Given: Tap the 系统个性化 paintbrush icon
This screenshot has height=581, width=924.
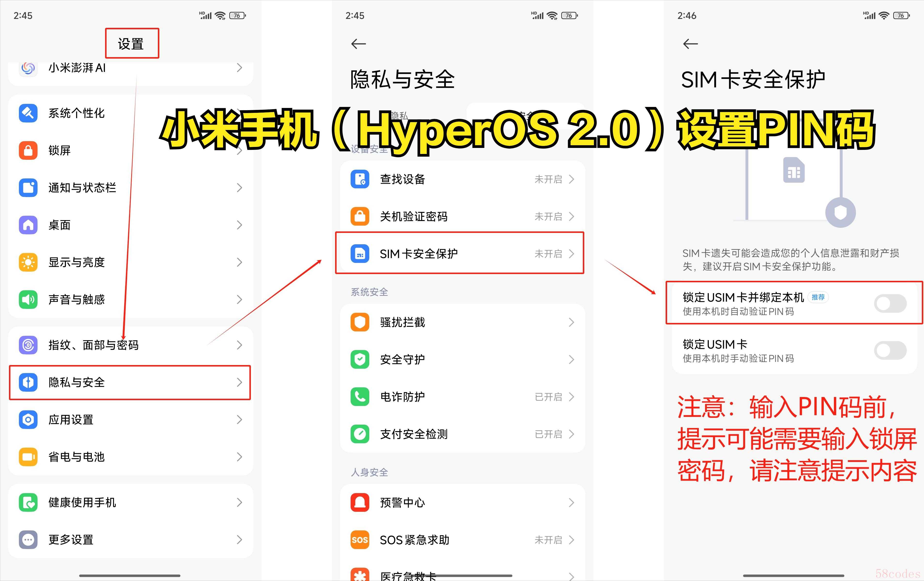Looking at the screenshot, I should pyautogui.click(x=28, y=113).
